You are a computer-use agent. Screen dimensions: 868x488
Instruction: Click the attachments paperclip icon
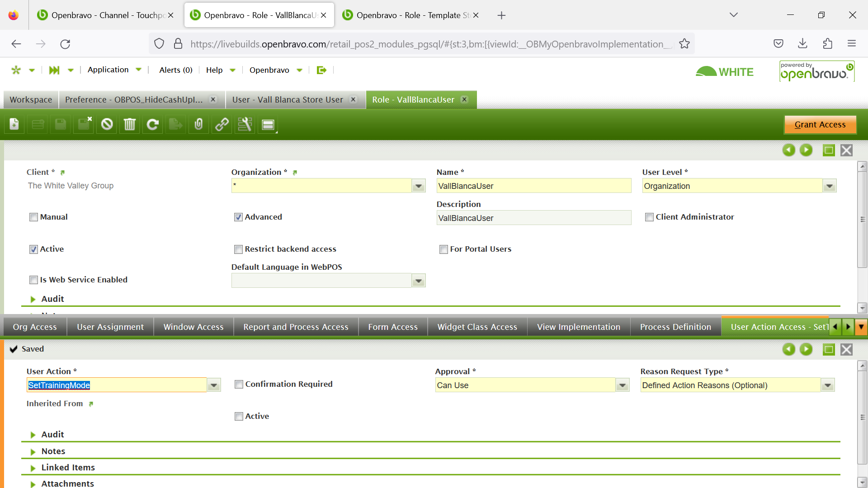point(198,124)
